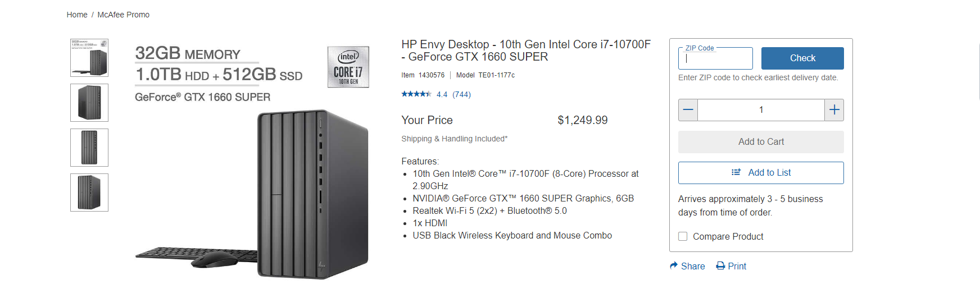Image resolution: width=980 pixels, height=284 pixels.
Task: Focus the ZIP Code input field
Action: click(x=715, y=58)
